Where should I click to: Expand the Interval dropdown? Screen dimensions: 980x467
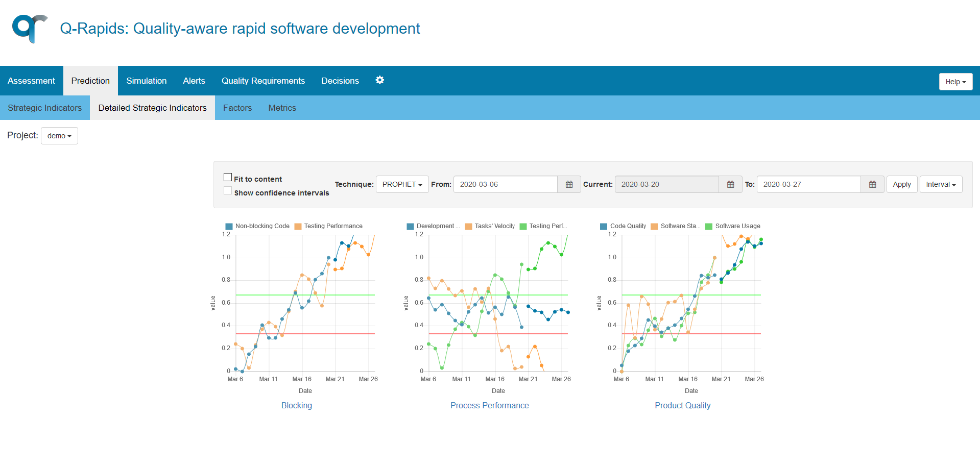point(940,184)
